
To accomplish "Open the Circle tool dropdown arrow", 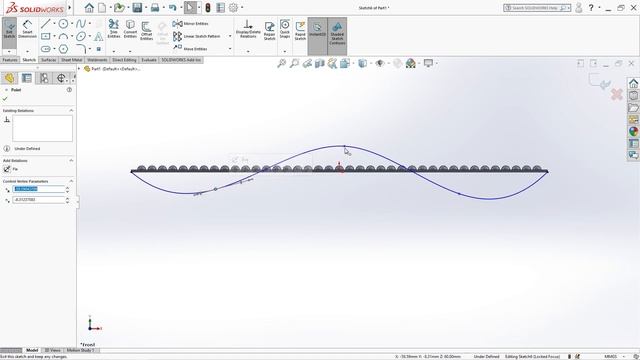I will coord(72,24).
